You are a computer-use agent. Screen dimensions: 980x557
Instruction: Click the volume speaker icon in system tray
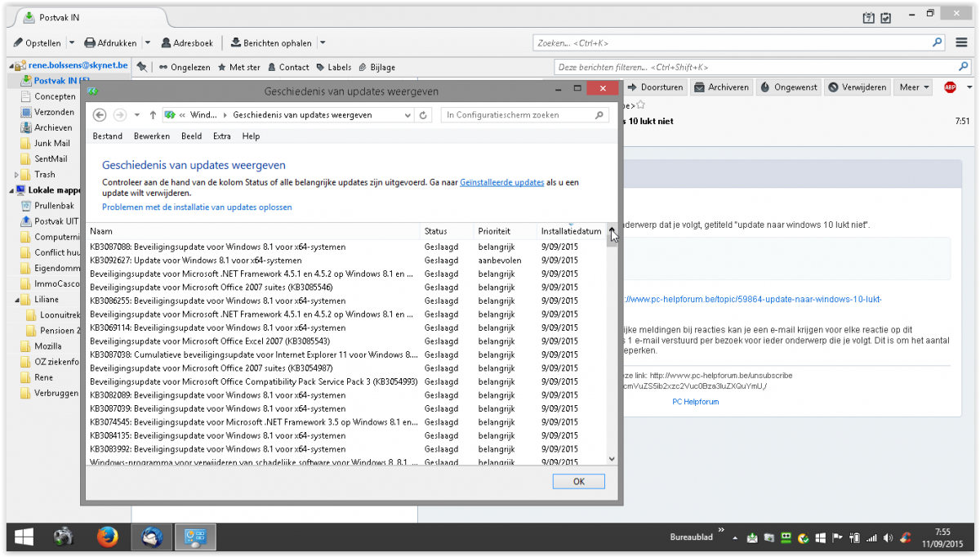click(x=887, y=537)
